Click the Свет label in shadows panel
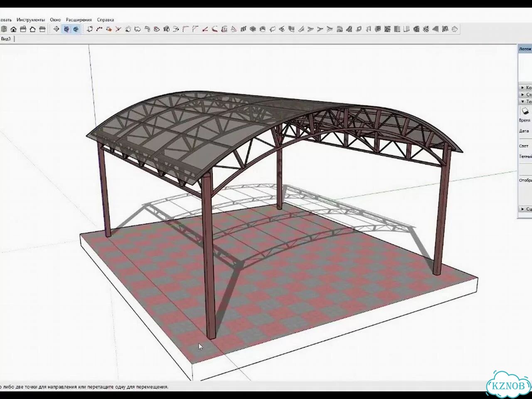Screen dimensions: 532x399 (524, 146)
